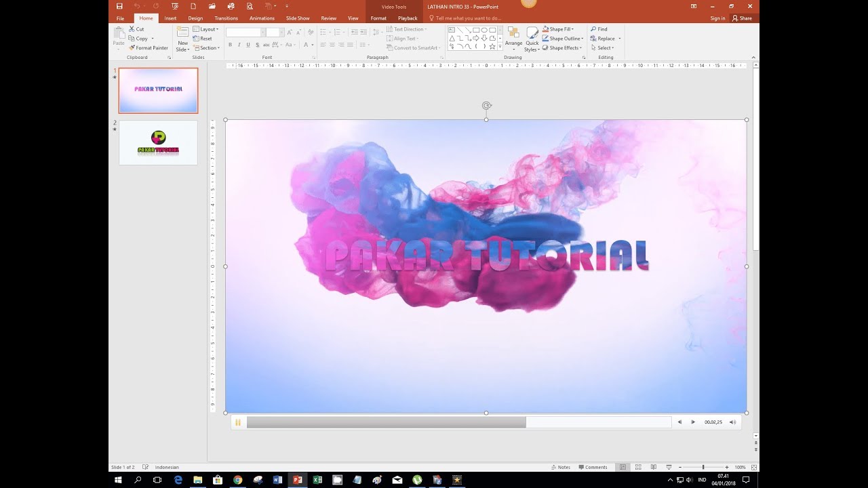Open the Select dropdown in the Editing group

click(602, 48)
